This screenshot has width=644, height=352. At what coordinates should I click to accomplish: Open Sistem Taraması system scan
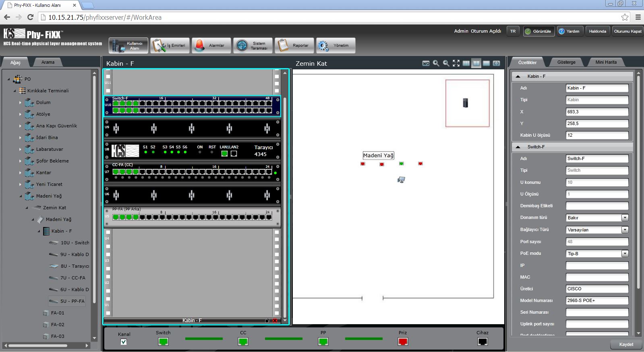253,46
